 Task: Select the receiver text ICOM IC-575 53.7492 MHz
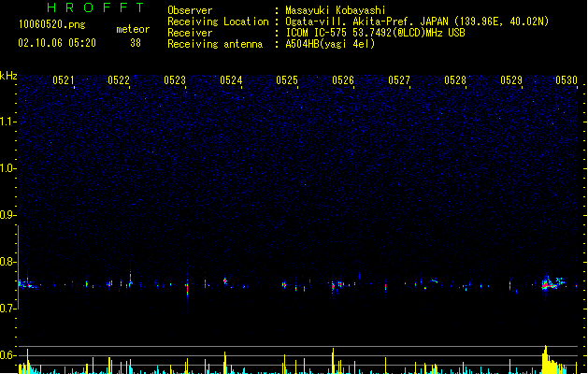[375, 33]
